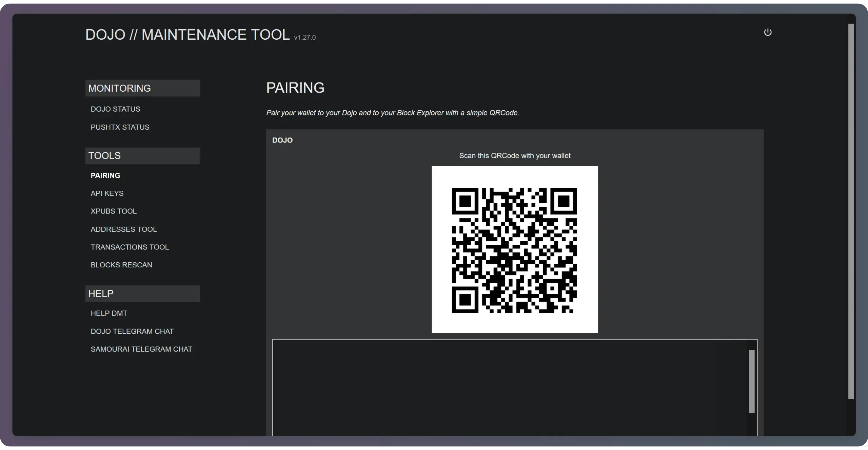
Task: Select the Pairing menu item
Action: [105, 175]
